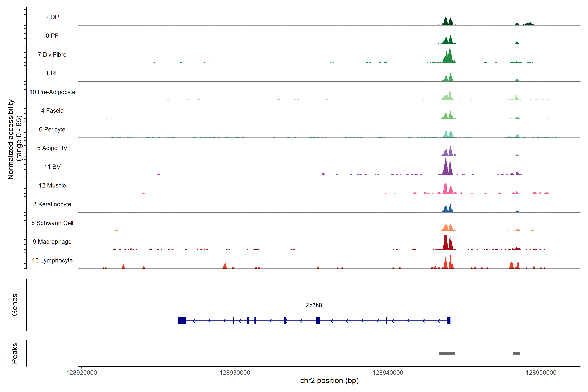Click the Zc3h8 gene name label

[x=314, y=305]
